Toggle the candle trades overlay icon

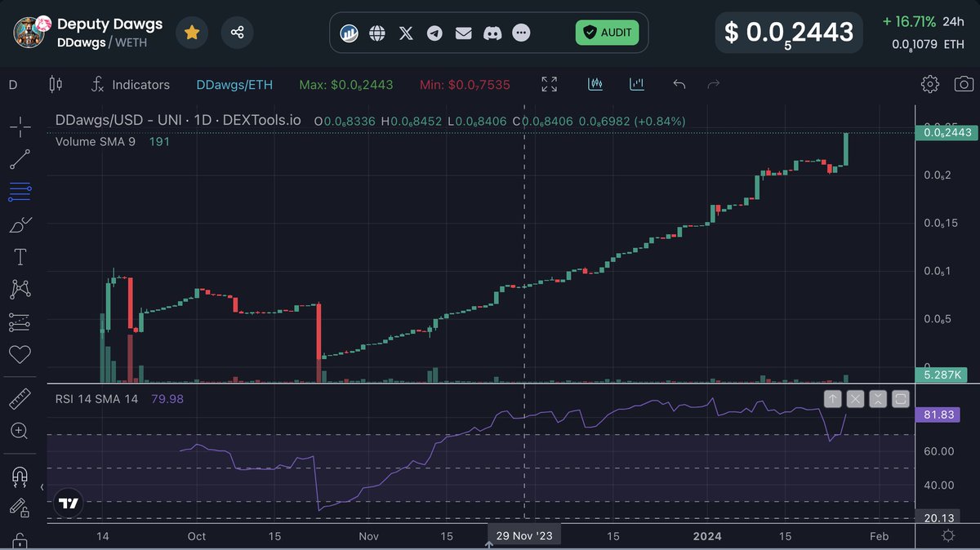(x=595, y=84)
